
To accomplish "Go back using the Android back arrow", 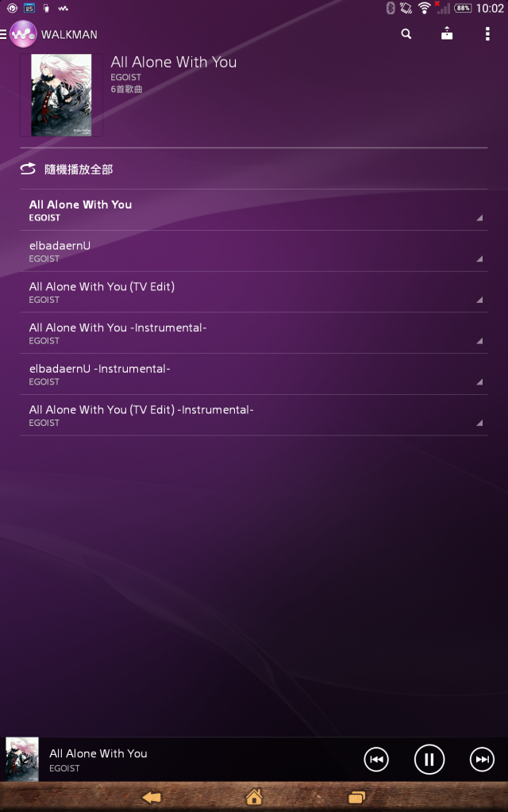I will (152, 798).
